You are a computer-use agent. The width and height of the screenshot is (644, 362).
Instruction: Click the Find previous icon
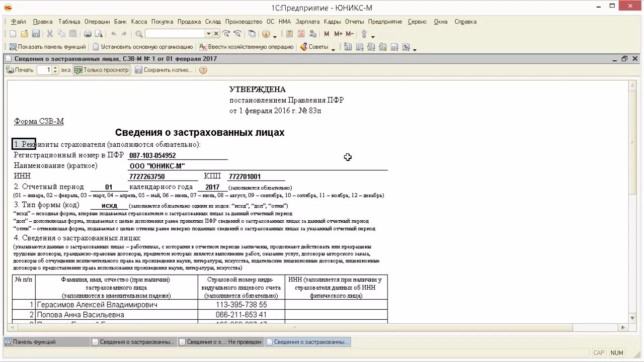(237, 34)
